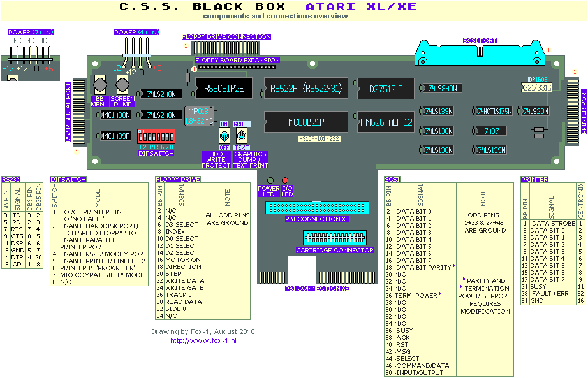Click the MC1488N chip near serial port
This screenshot has height=378, width=588.
click(x=115, y=115)
